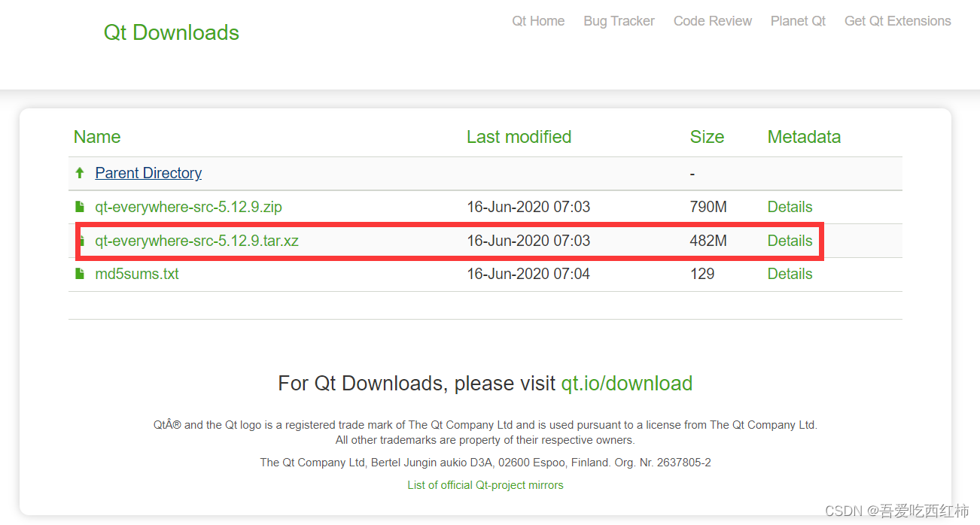
Task: Open the Parent Directory link
Action: [x=148, y=173]
